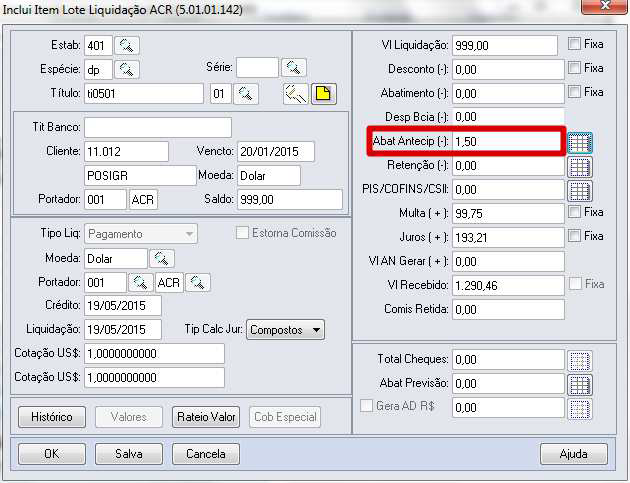
Task: Open the Série lookup magnifier
Action: 294,68
